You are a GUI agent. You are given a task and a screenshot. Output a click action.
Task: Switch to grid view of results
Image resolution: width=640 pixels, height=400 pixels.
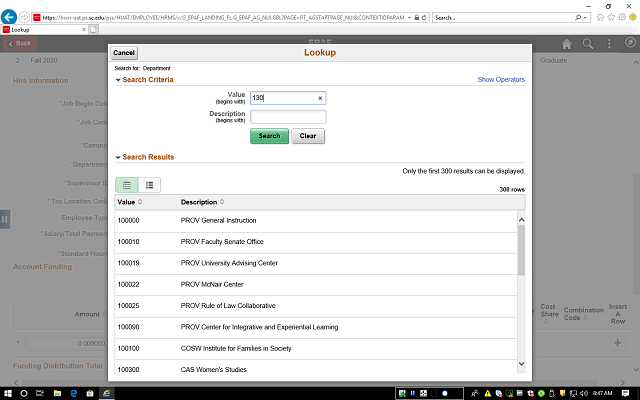(127, 185)
